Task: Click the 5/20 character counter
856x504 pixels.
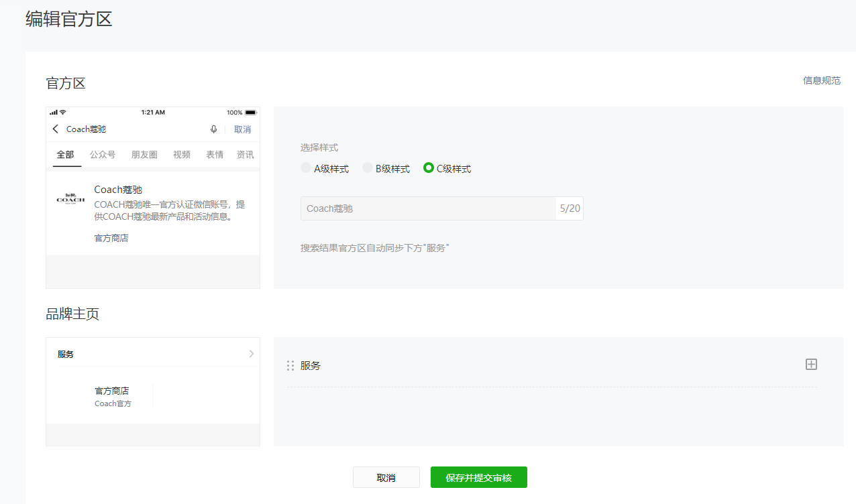Action: pyautogui.click(x=570, y=208)
